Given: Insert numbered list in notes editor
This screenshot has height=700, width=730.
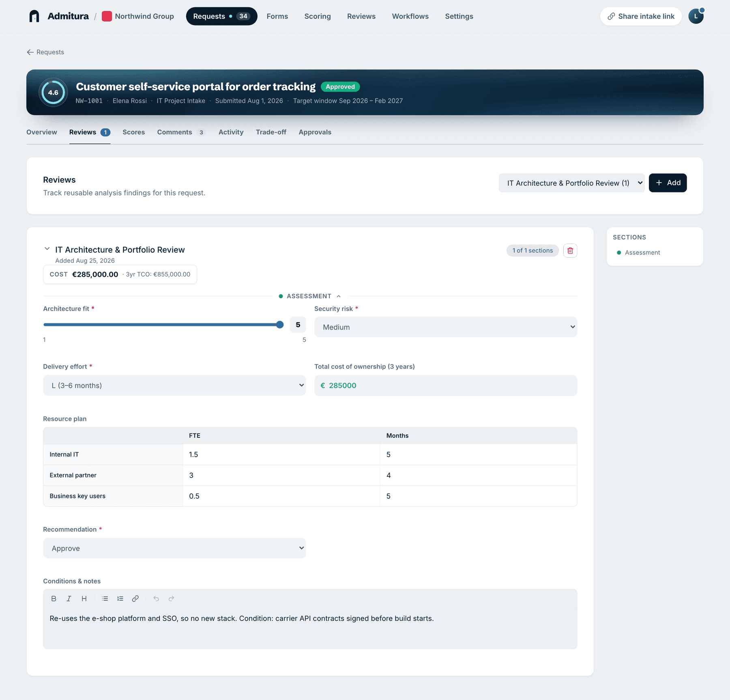Looking at the screenshot, I should point(120,599).
